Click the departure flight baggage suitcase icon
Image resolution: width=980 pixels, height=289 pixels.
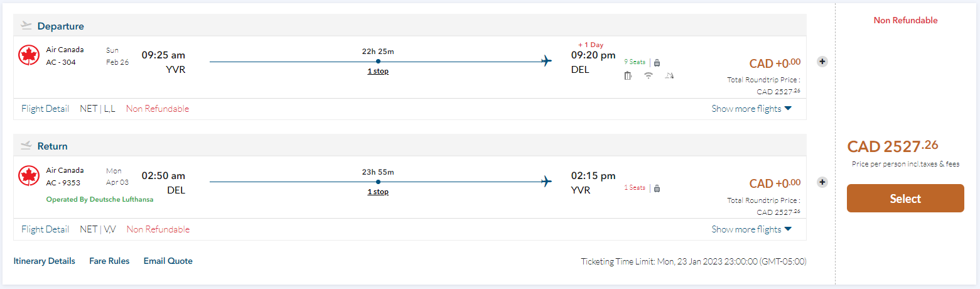pos(657,63)
